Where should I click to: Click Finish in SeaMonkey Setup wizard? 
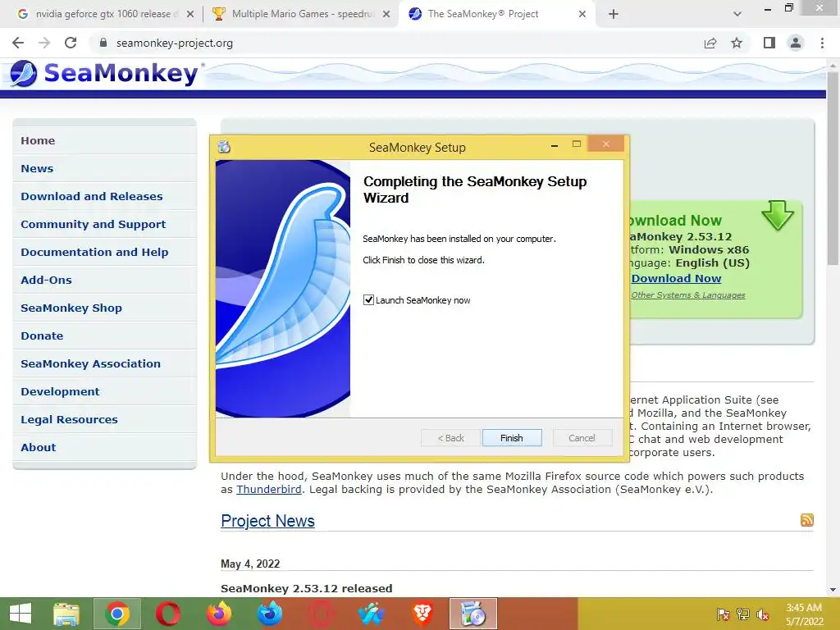coord(512,438)
